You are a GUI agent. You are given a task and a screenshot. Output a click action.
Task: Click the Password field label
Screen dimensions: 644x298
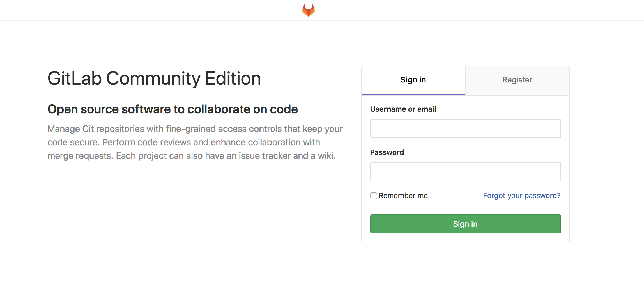tap(387, 152)
